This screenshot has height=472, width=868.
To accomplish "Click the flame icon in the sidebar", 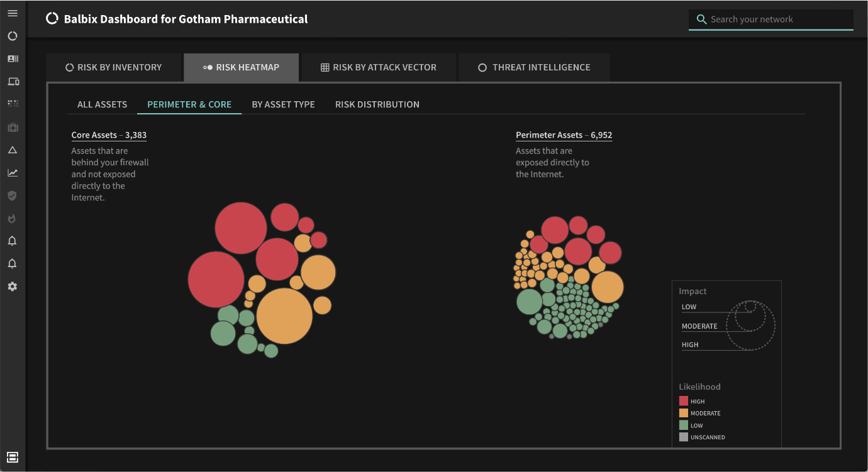I will pyautogui.click(x=13, y=218).
